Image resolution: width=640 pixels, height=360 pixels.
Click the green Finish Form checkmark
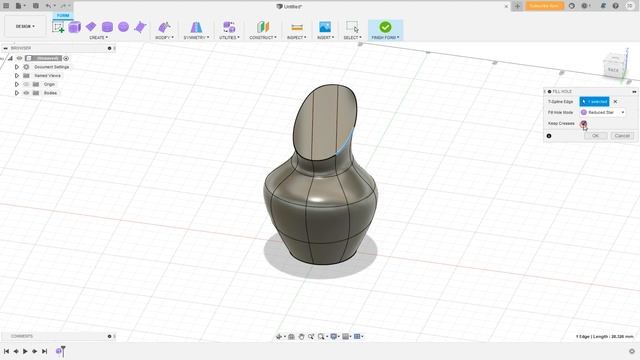point(385,27)
